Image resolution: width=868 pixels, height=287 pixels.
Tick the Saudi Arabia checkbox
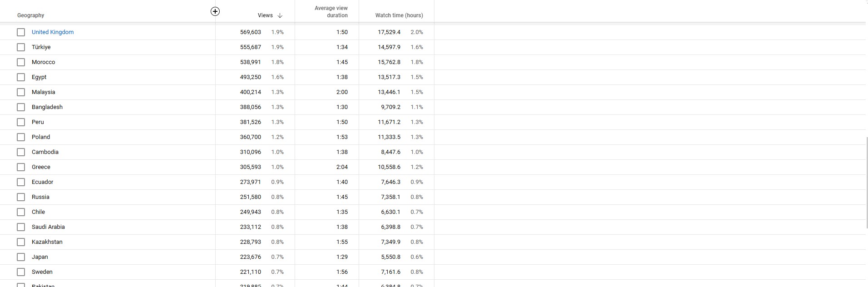(21, 227)
